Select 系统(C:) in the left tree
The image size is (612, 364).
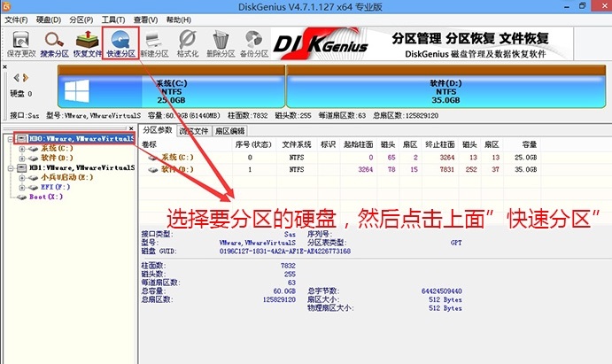(57, 148)
